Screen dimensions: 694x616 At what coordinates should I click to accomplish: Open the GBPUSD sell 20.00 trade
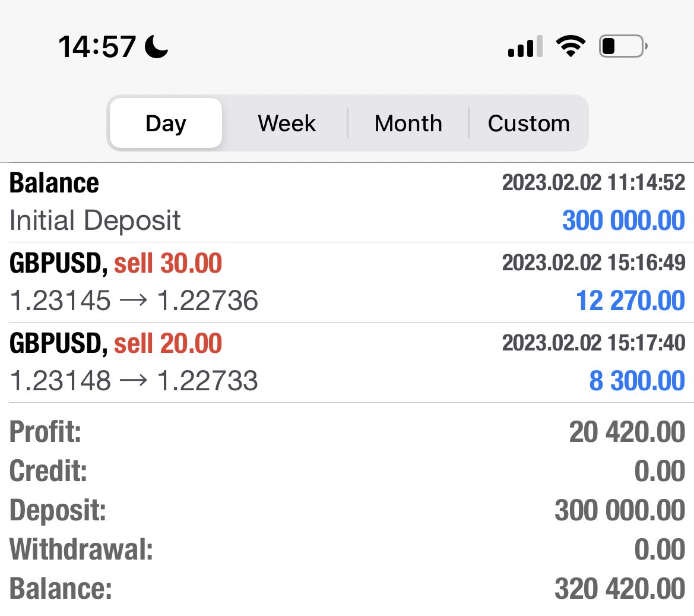pos(347,363)
